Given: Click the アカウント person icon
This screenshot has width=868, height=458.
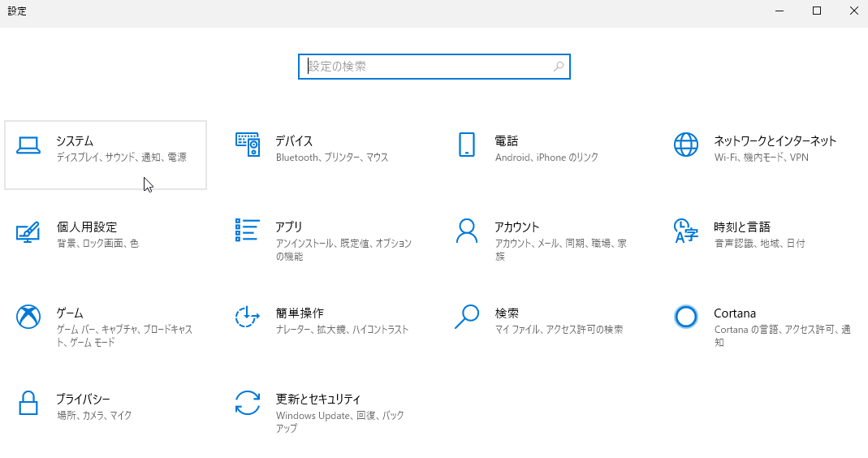Looking at the screenshot, I should coord(467,231).
